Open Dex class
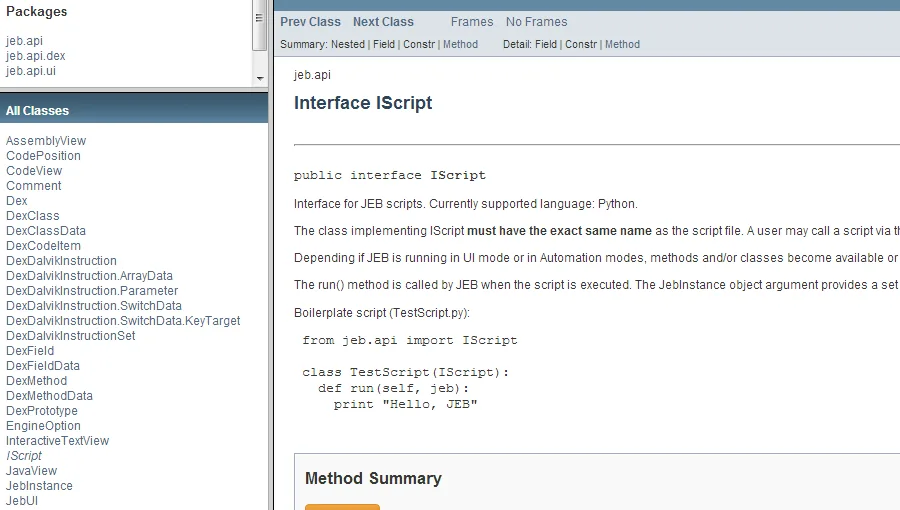 17,200
